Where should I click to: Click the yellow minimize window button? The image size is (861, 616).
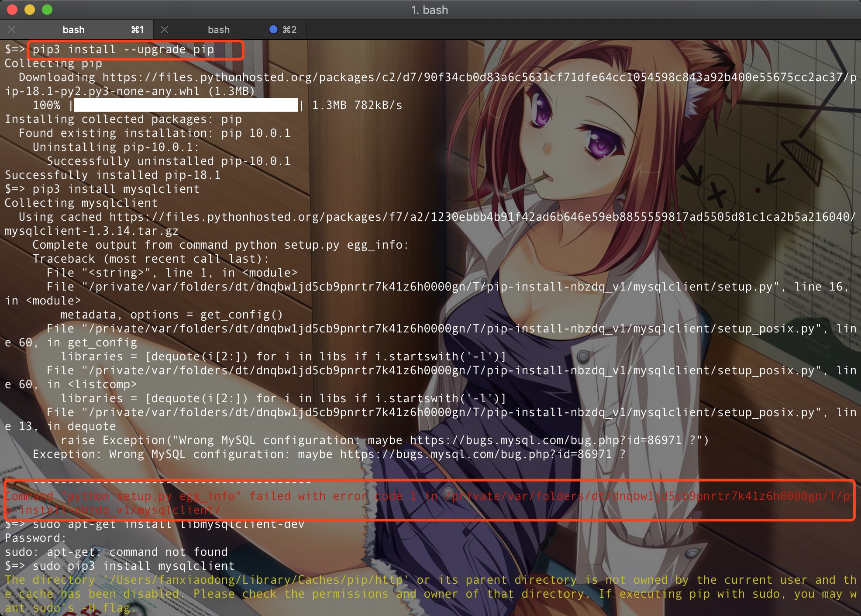click(30, 10)
